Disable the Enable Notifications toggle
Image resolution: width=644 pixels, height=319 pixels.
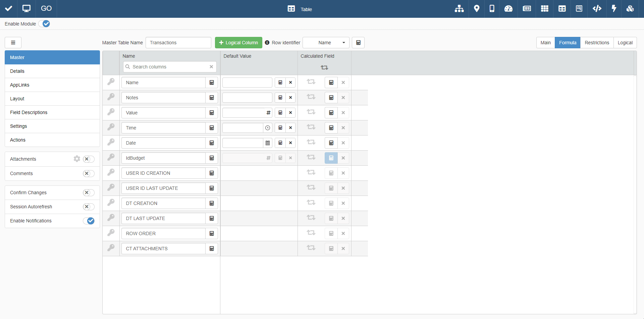pos(89,221)
